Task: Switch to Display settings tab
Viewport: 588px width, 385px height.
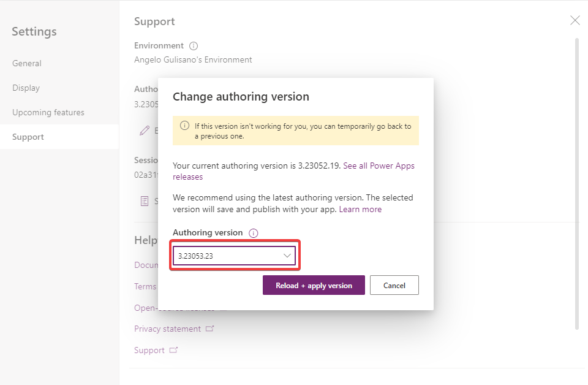Action: pos(26,88)
